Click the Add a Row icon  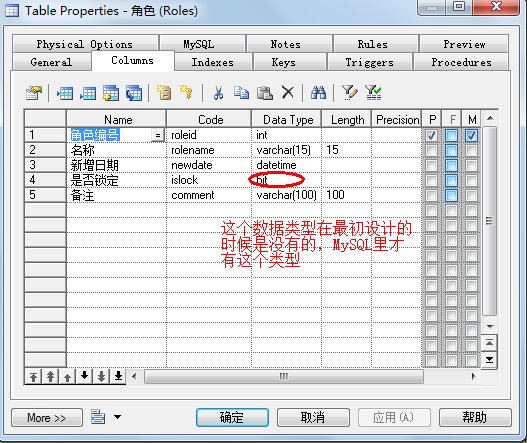click(88, 93)
